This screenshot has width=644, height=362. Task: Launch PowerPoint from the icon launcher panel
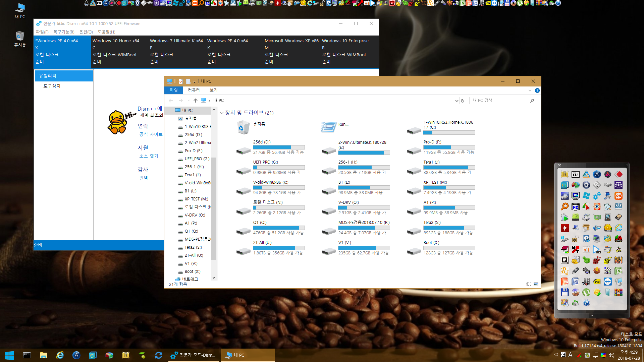(565, 282)
